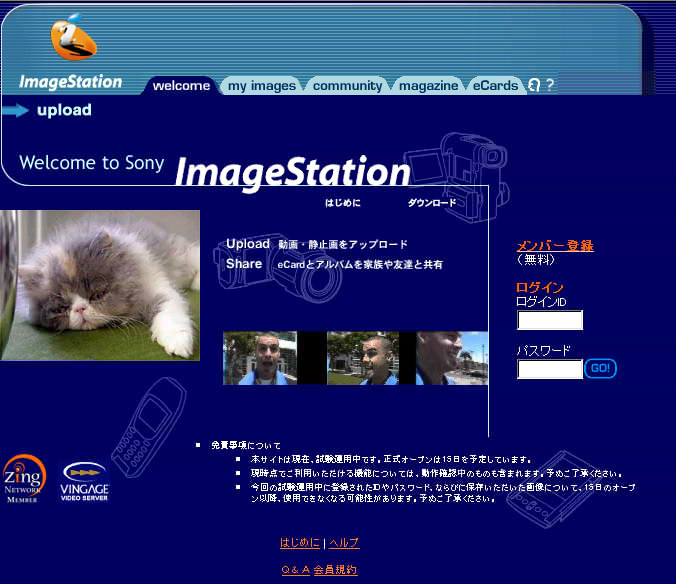676x584 pixels.
Task: Open the magazine tab
Action: point(429,85)
